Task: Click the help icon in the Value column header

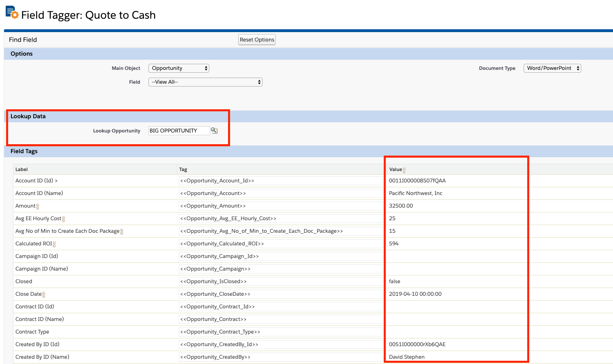Action: [404, 170]
